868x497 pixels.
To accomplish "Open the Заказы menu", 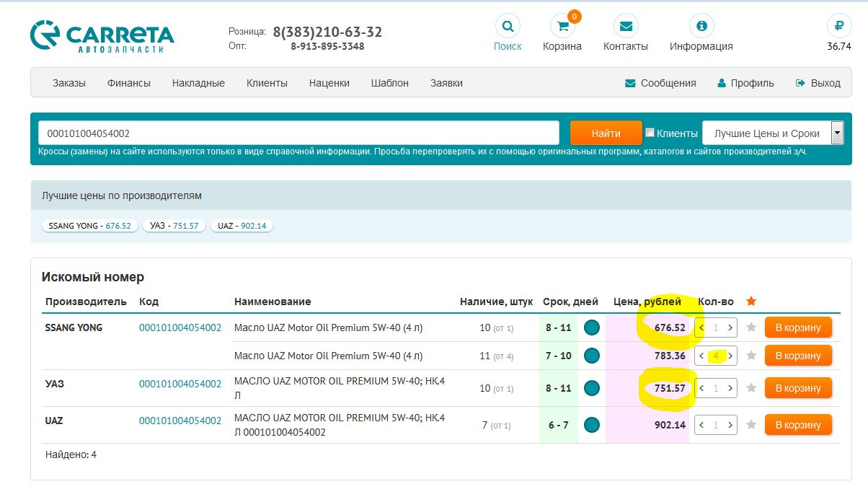I will 69,83.
